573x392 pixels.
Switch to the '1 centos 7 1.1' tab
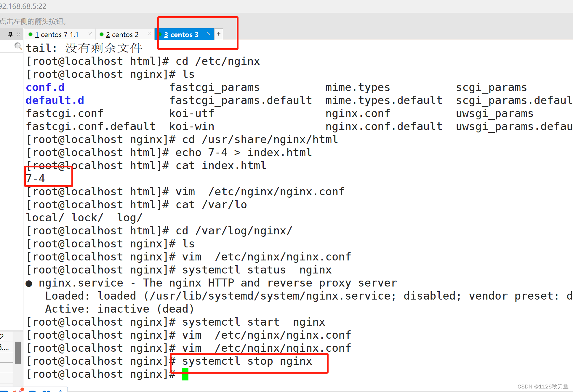(59, 34)
